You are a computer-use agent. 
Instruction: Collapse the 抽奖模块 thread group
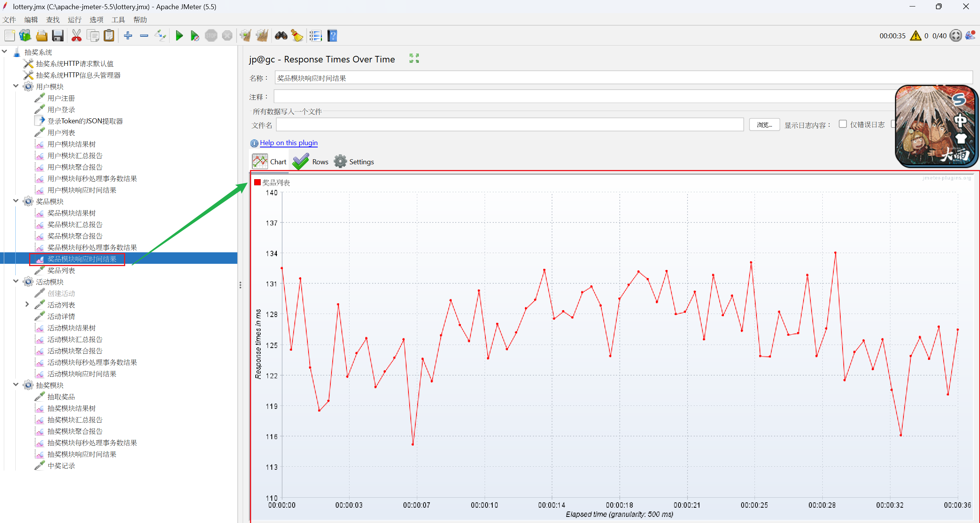pyautogui.click(x=16, y=385)
